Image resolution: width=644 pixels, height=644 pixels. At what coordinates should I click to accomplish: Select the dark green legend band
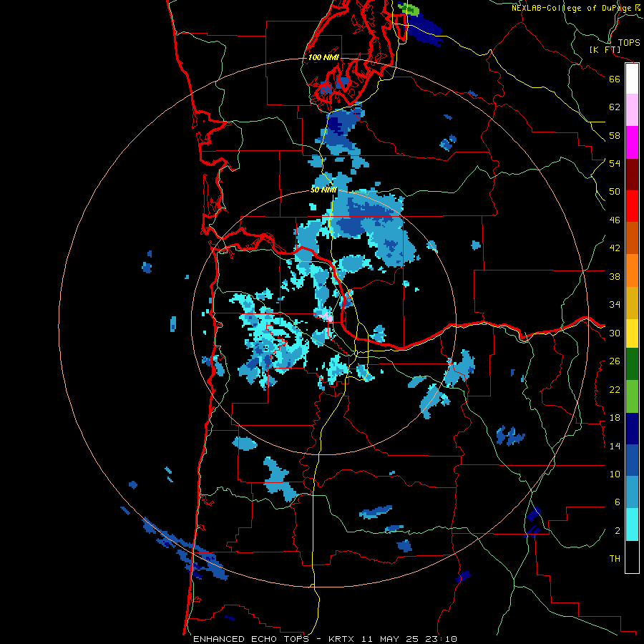coord(632,364)
